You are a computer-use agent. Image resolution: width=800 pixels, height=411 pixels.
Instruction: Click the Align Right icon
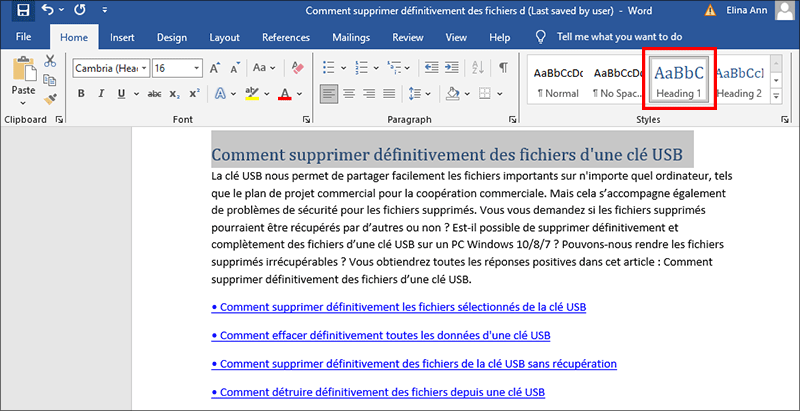point(369,94)
